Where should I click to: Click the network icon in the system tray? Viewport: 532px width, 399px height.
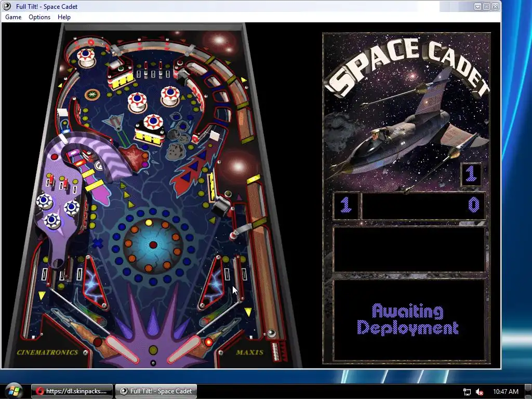[467, 392]
